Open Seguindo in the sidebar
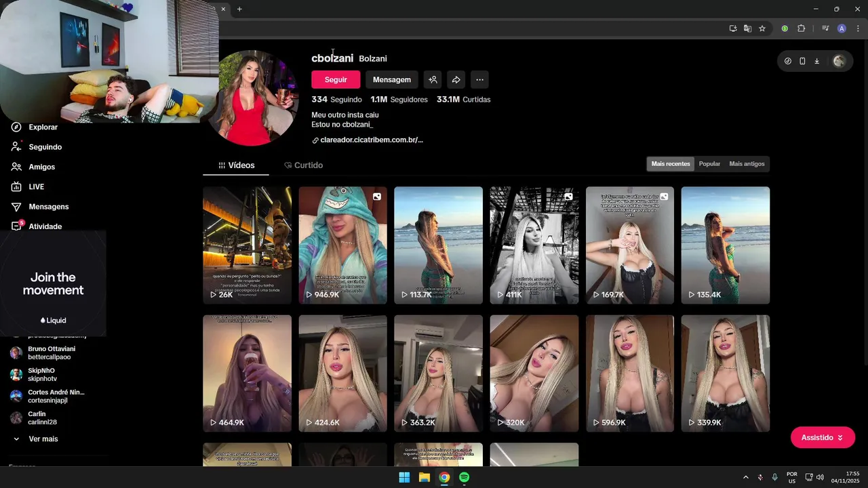Viewport: 868px width, 488px height. click(45, 147)
